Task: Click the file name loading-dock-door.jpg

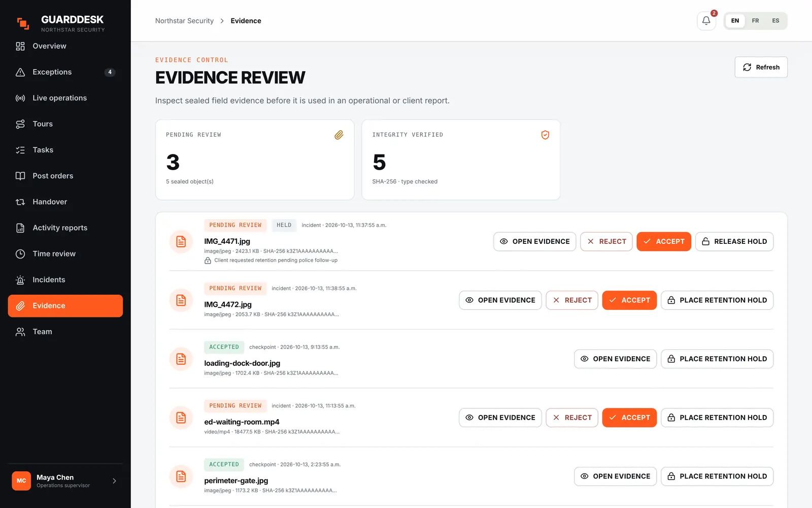Action: coord(242,363)
